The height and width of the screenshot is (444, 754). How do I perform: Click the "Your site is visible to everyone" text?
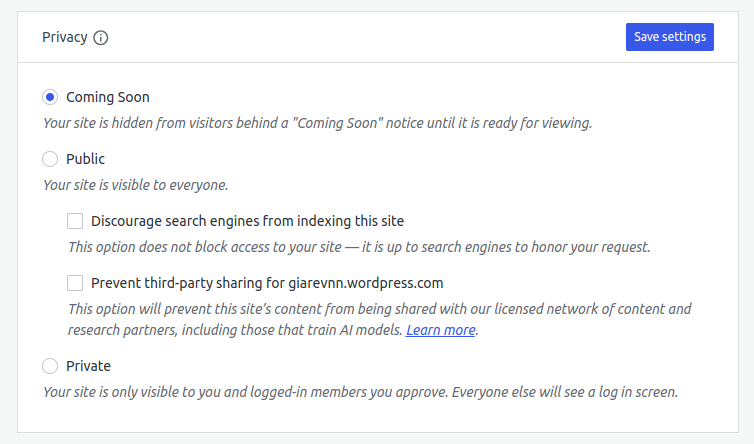(136, 185)
